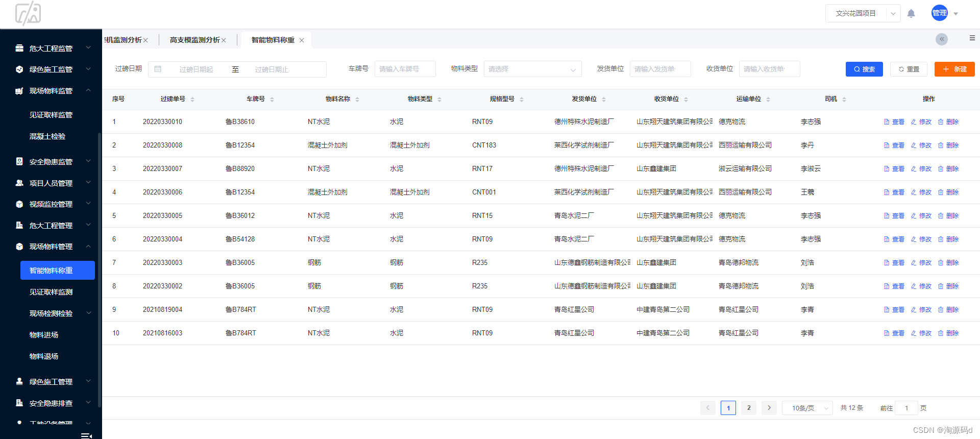Screen dimensions: 980x439
Task: Sort by 收货单位 column
Action: pyautogui.click(x=686, y=100)
